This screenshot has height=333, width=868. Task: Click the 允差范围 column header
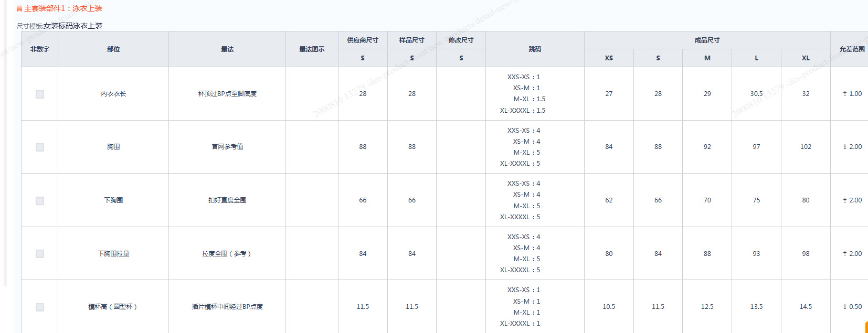pos(852,49)
